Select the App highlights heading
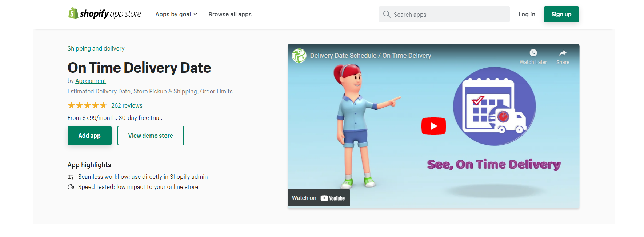 tap(89, 165)
